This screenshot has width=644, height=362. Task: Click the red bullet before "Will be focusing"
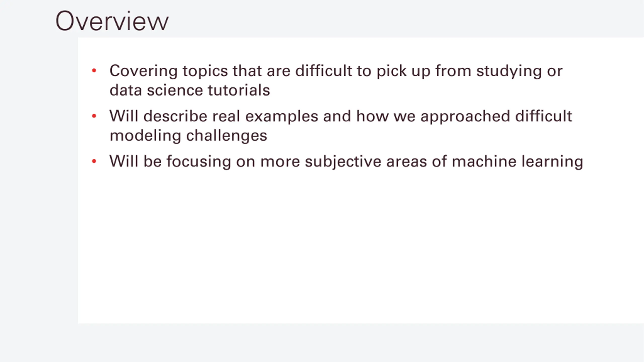(x=94, y=161)
